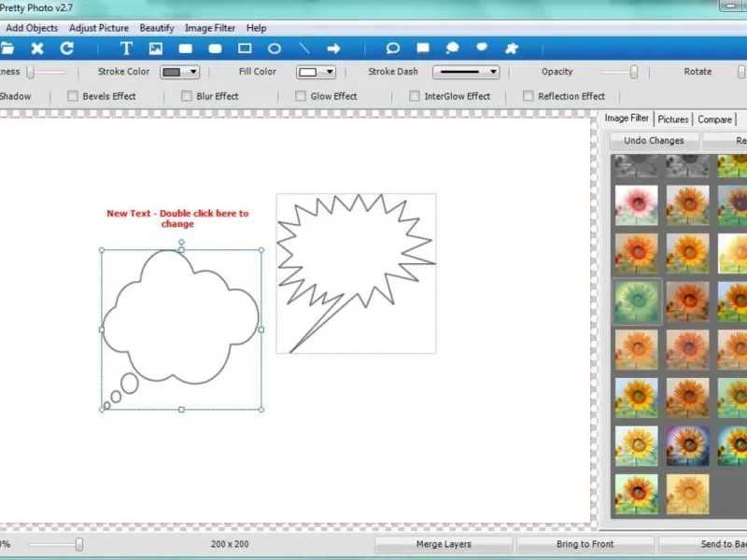
Task: Apply the pale yellow filter in last row
Action: 687,494
